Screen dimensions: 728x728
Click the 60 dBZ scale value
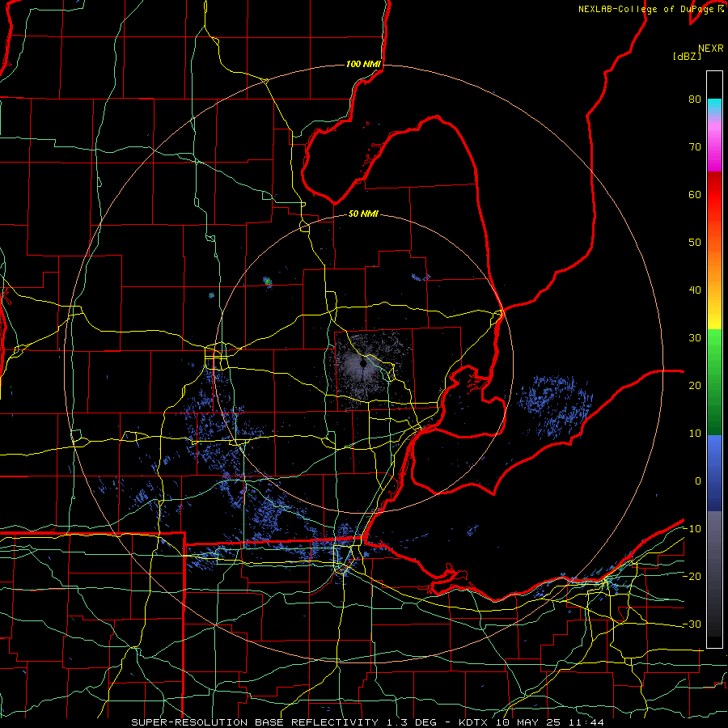point(695,194)
